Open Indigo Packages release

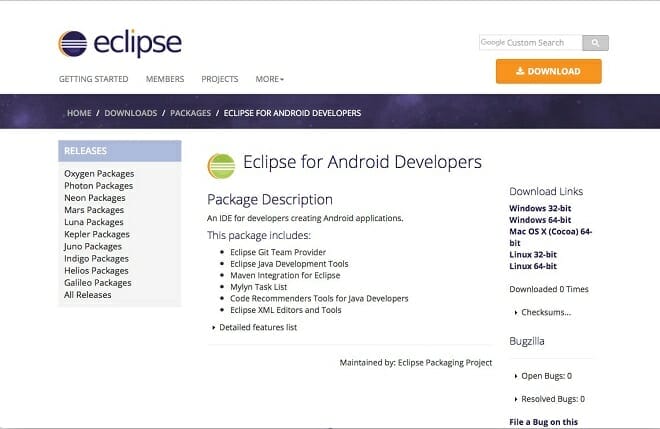[96, 259]
